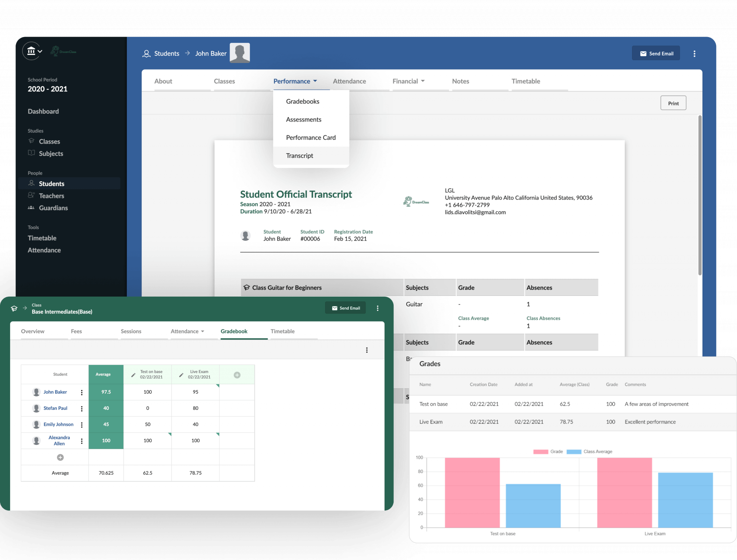737x560 pixels.
Task: Expand the Financial tab dropdown
Action: click(x=408, y=81)
